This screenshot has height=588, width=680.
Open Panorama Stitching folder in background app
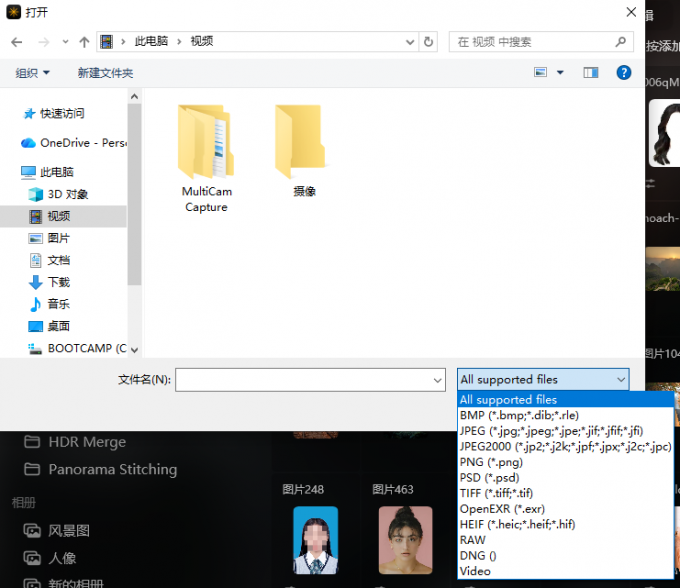coord(100,469)
